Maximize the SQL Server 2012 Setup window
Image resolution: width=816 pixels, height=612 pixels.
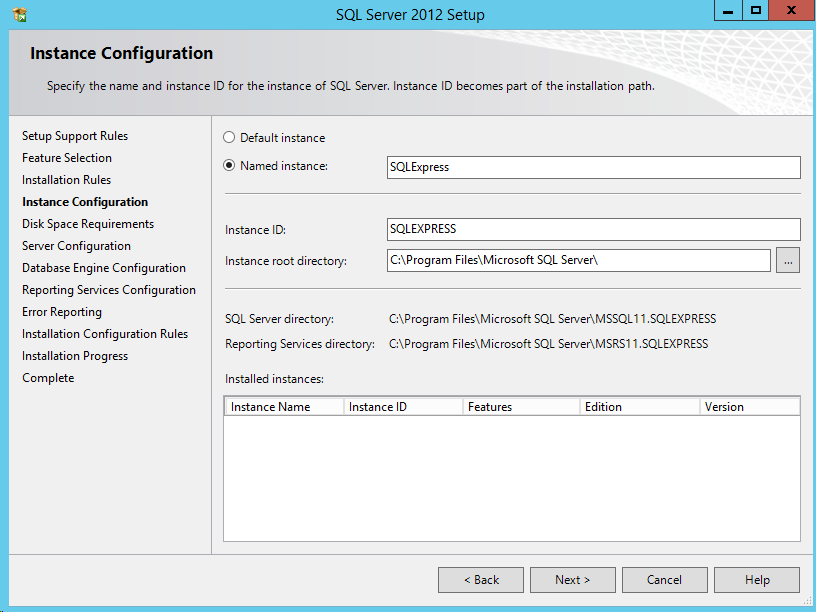coord(756,11)
